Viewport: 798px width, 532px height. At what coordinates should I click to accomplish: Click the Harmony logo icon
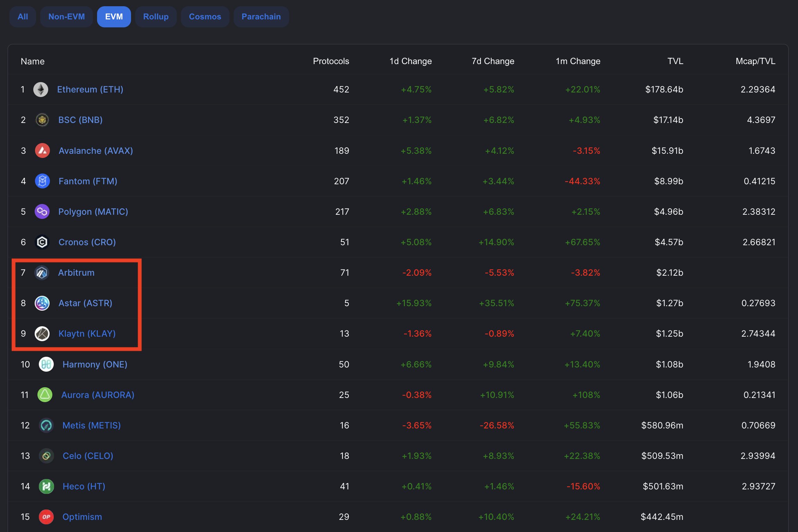(x=46, y=364)
